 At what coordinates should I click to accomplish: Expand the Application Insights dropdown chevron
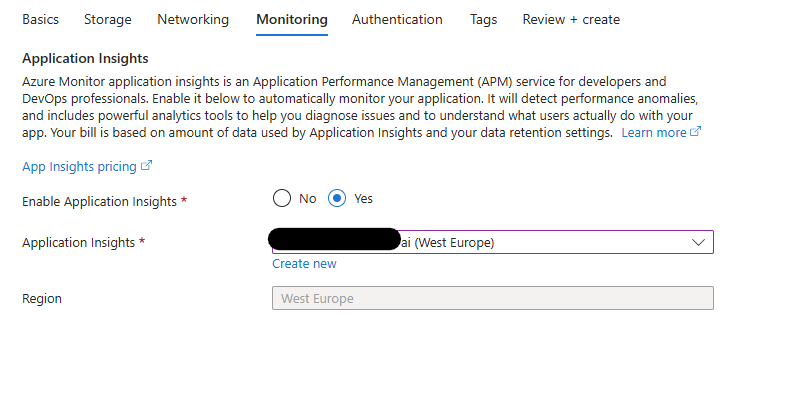point(699,242)
